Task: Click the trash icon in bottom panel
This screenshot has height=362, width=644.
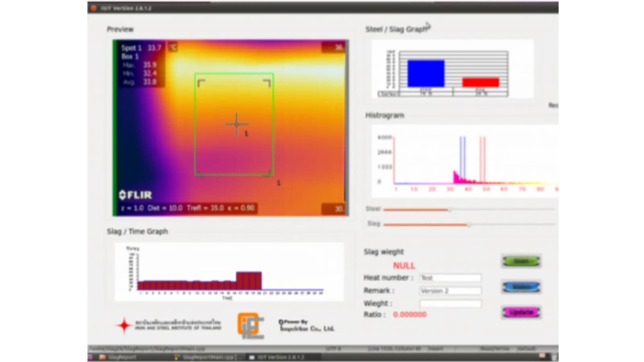Action: pyautogui.click(x=554, y=357)
